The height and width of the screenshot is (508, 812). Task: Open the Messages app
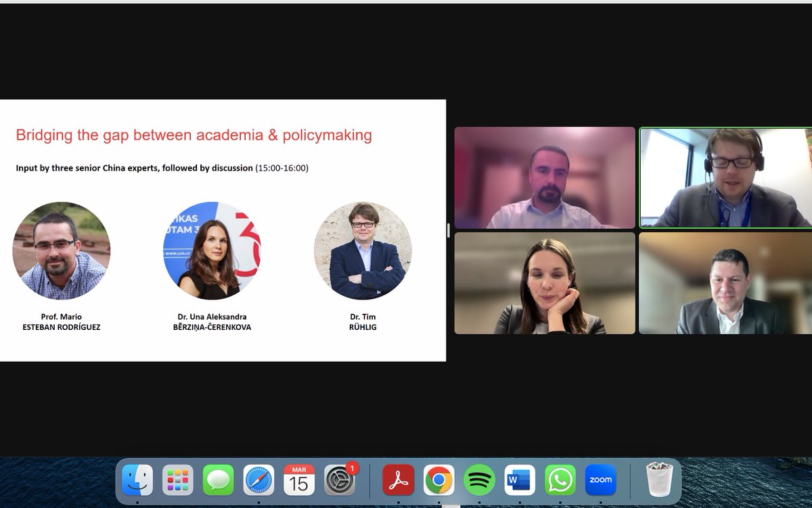pyautogui.click(x=217, y=480)
